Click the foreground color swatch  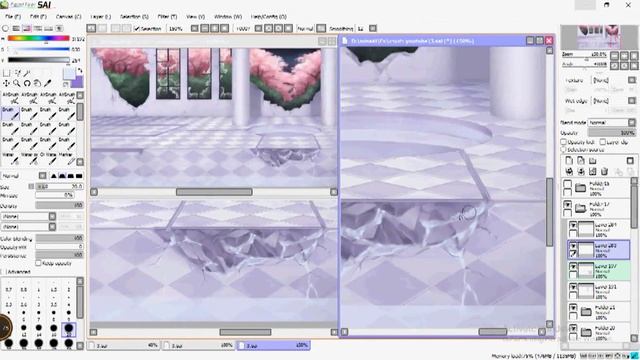coord(69,74)
